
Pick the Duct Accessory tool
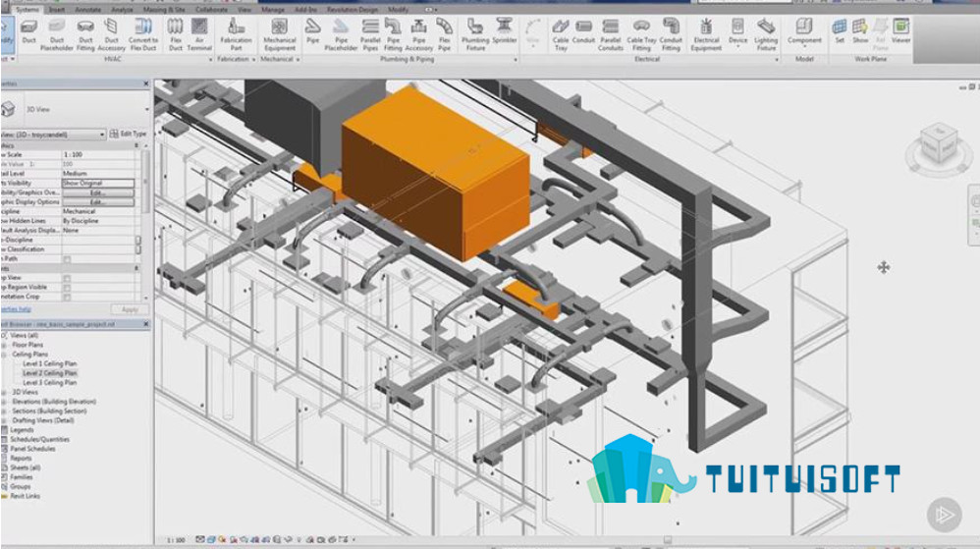pyautogui.click(x=111, y=34)
